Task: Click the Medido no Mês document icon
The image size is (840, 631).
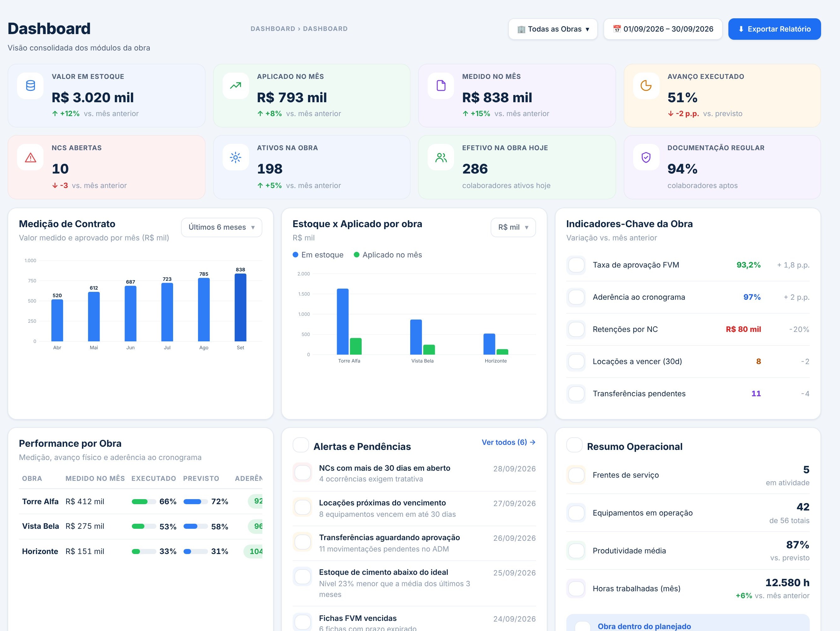Action: tap(441, 86)
